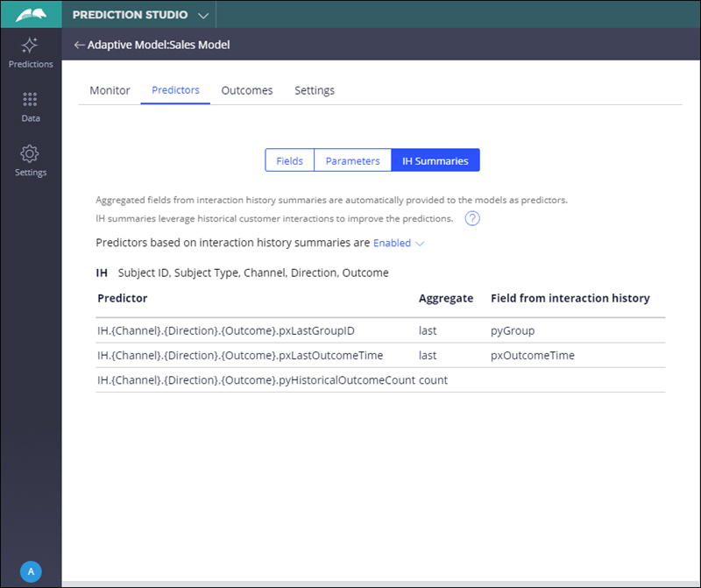Screen dimensions: 701x588
Task: Switch to the Outcomes tab
Action: tap(246, 90)
